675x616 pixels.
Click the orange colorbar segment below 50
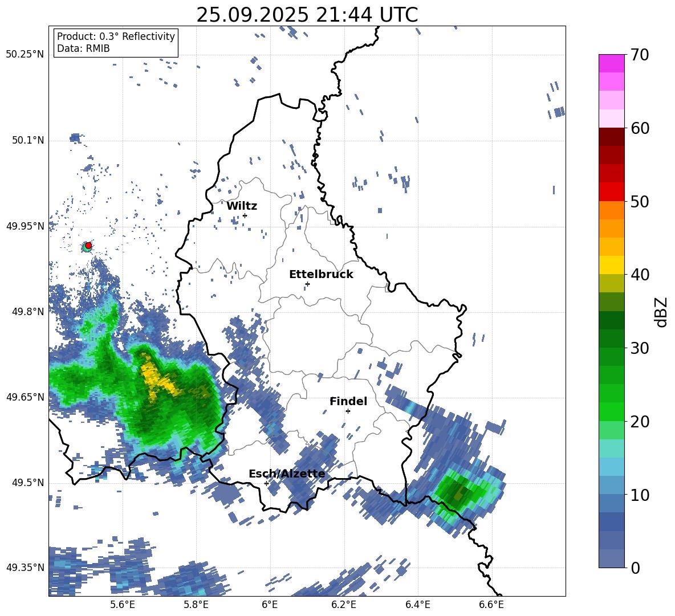coord(611,210)
